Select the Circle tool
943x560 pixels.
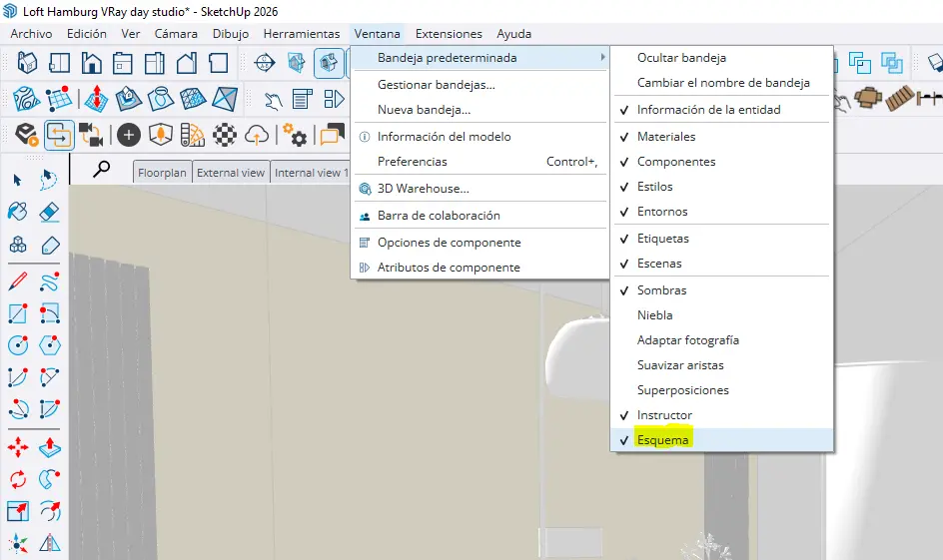click(18, 345)
